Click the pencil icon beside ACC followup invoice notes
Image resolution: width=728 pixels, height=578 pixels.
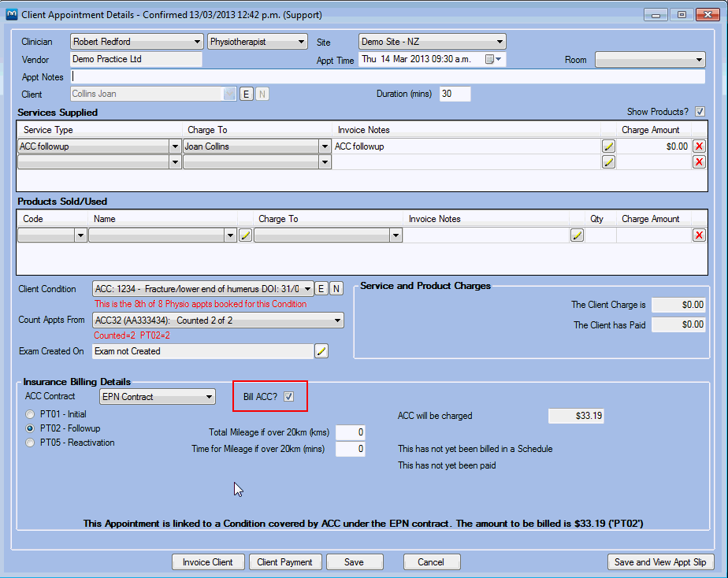coord(608,146)
